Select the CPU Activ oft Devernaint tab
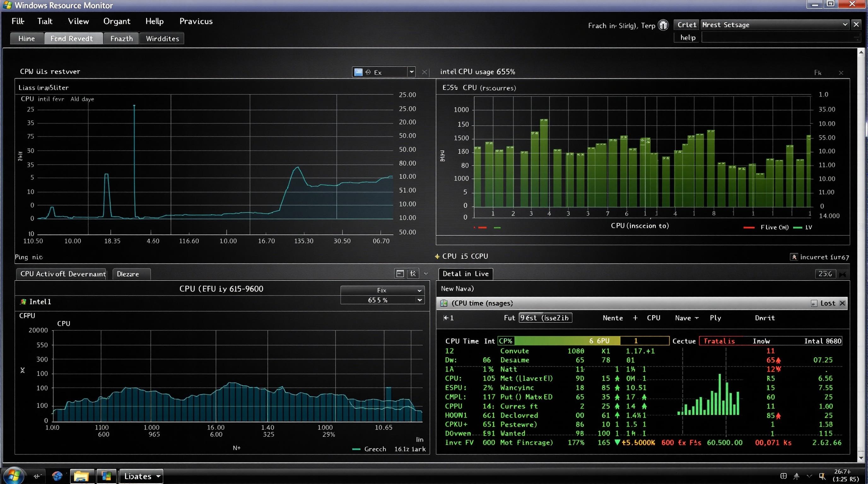The width and height of the screenshot is (868, 484). (61, 274)
